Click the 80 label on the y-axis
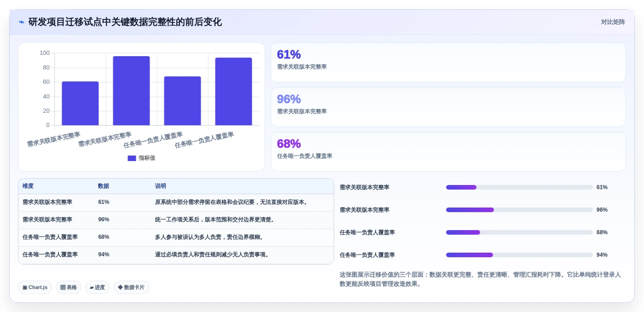 46,68
